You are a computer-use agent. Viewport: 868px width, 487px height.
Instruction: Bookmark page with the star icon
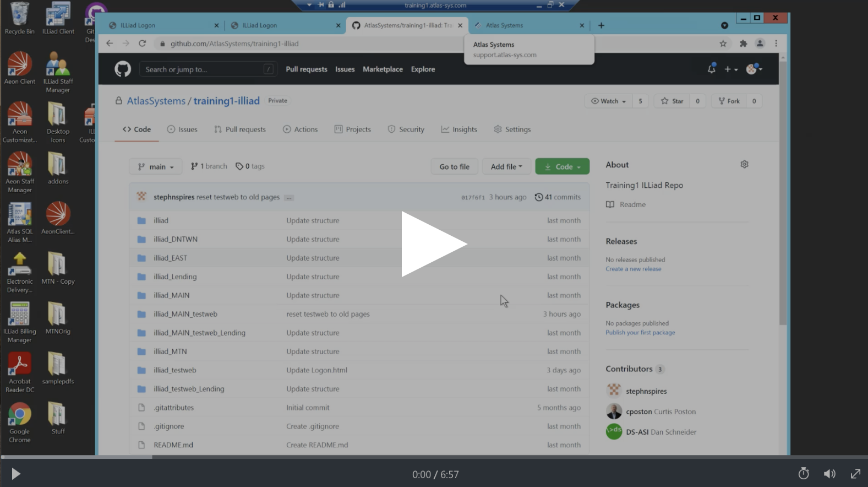tap(723, 44)
